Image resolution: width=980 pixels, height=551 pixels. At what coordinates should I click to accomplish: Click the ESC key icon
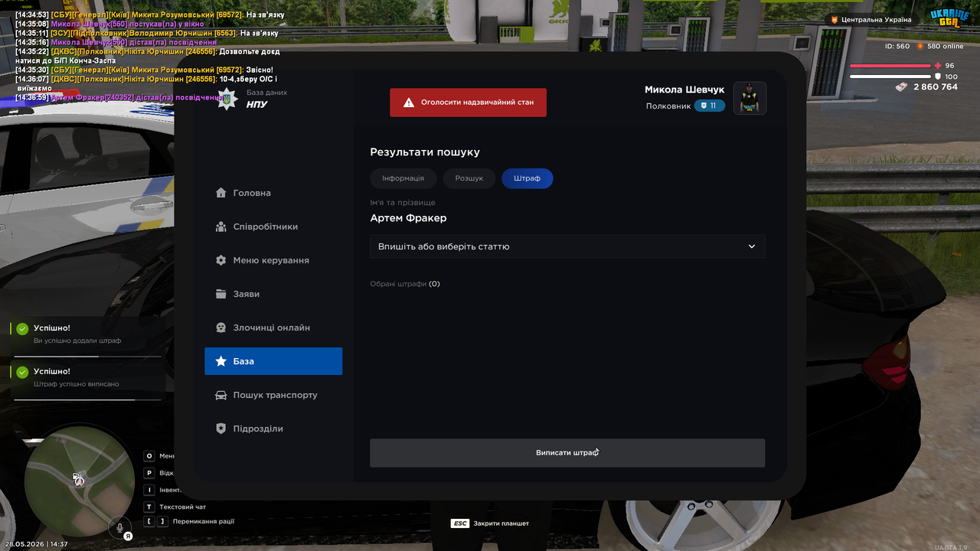point(460,523)
